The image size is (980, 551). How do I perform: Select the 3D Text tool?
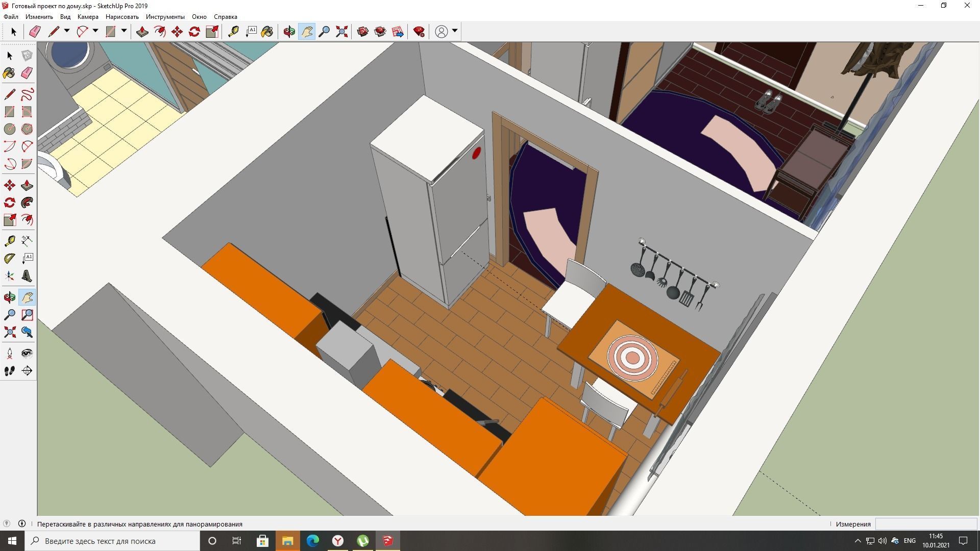(x=27, y=276)
